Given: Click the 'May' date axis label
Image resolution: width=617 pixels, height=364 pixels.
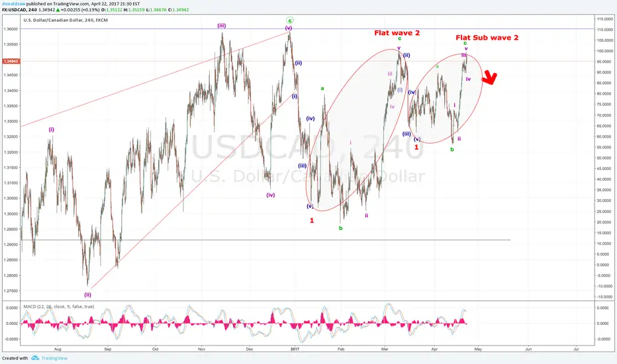Looking at the screenshot, I should click(x=478, y=349).
